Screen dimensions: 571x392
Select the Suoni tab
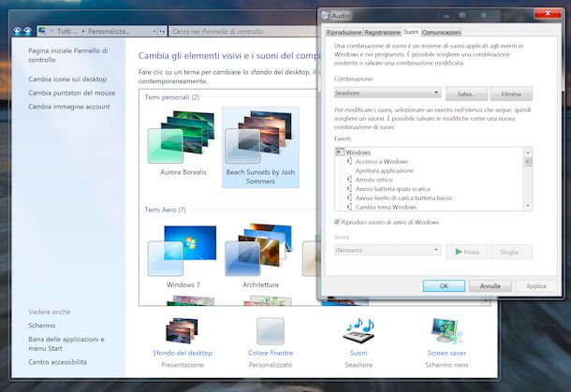pyautogui.click(x=411, y=32)
